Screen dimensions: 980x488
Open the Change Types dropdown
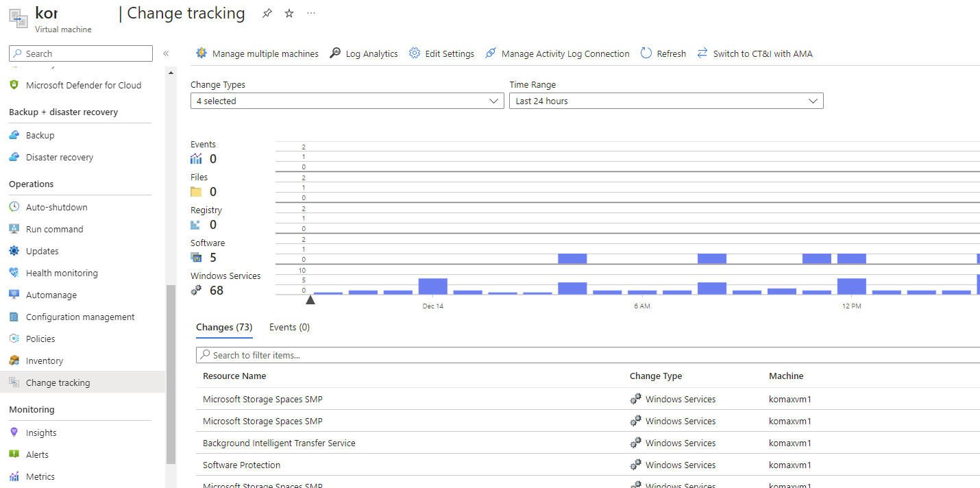coord(347,101)
